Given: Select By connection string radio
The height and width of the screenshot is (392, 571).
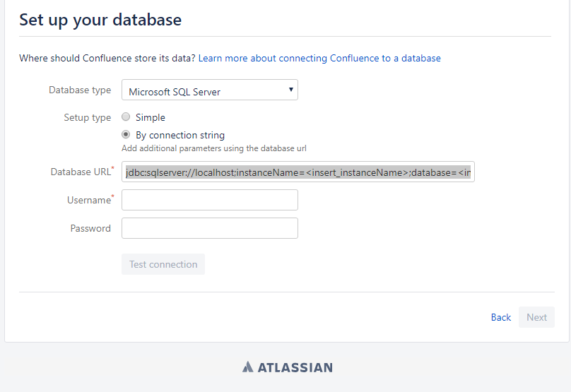Looking at the screenshot, I should pos(126,135).
